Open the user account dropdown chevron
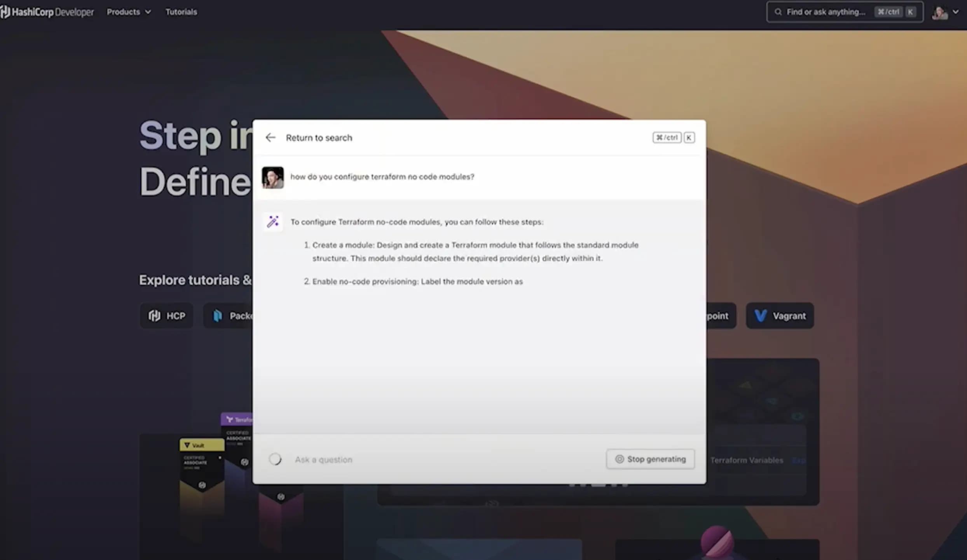 (956, 12)
